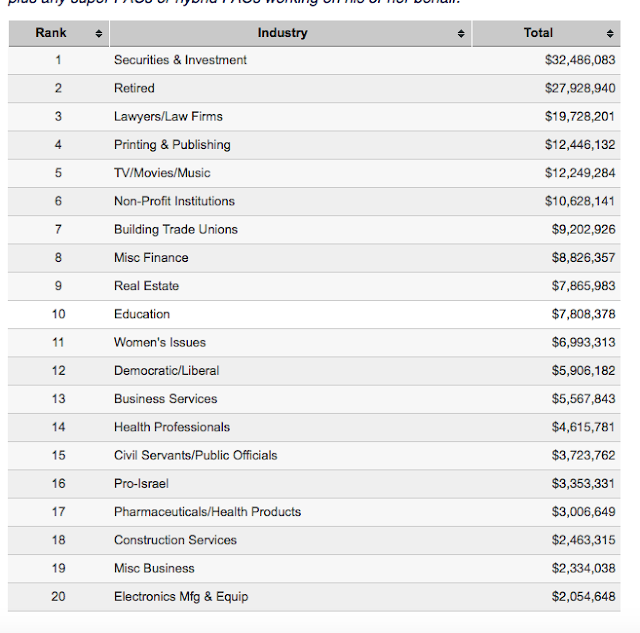This screenshot has width=640, height=633.
Task: Click the highlighted Education row label
Action: pyautogui.click(x=142, y=314)
